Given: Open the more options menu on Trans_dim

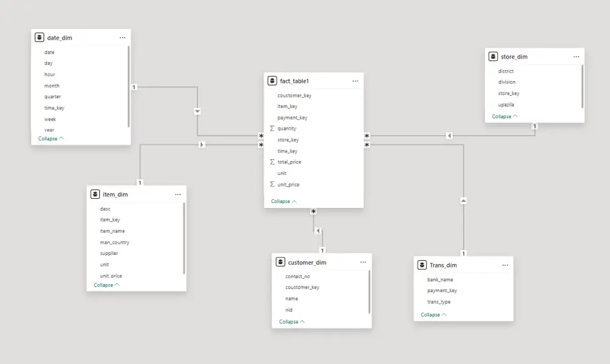Looking at the screenshot, I should [x=505, y=265].
